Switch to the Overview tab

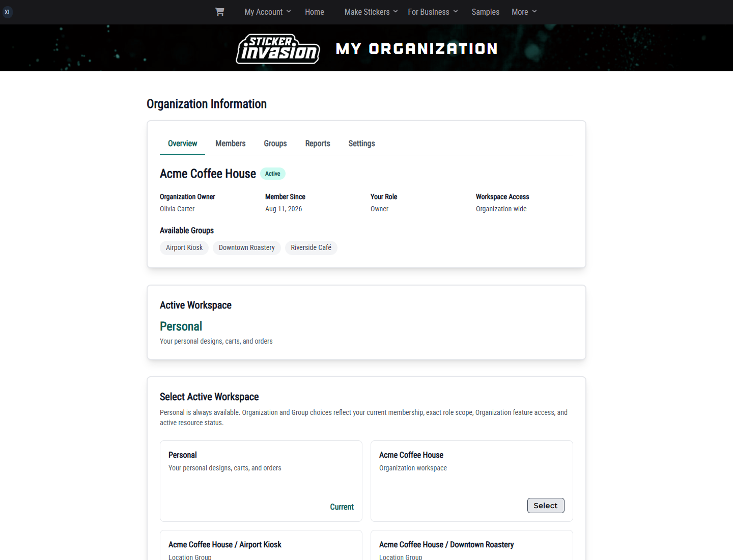[182, 144]
